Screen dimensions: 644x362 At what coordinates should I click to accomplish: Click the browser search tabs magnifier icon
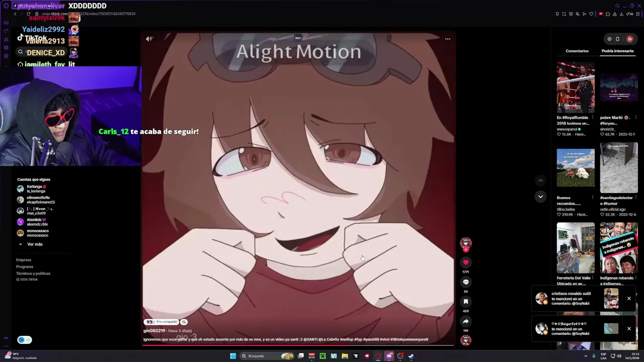coord(617,6)
